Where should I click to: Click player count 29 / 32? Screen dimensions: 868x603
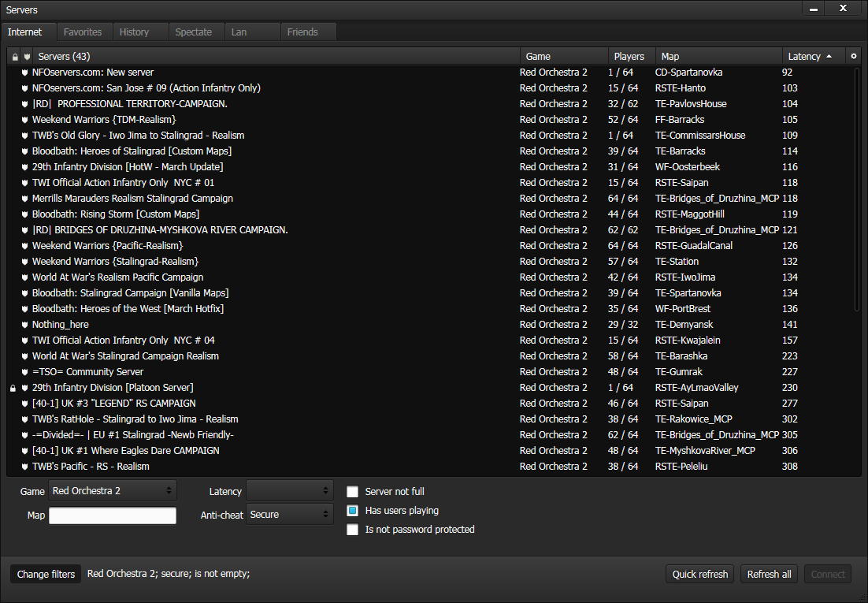(623, 325)
